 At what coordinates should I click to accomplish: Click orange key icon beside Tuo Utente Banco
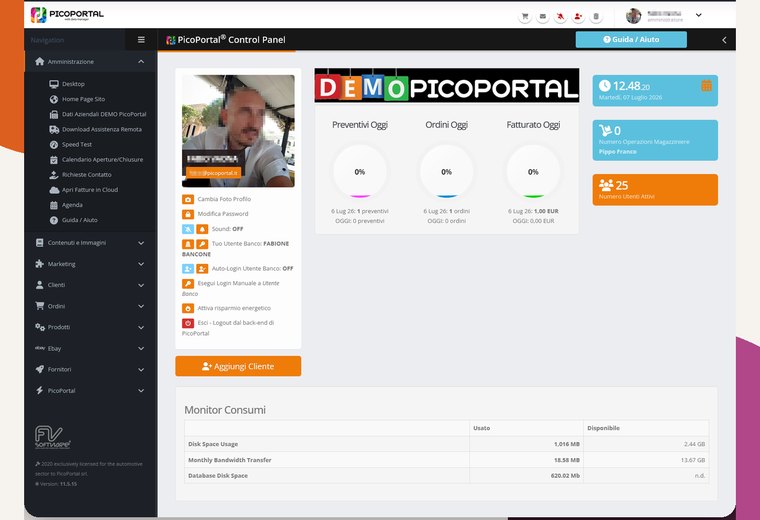tap(202, 244)
